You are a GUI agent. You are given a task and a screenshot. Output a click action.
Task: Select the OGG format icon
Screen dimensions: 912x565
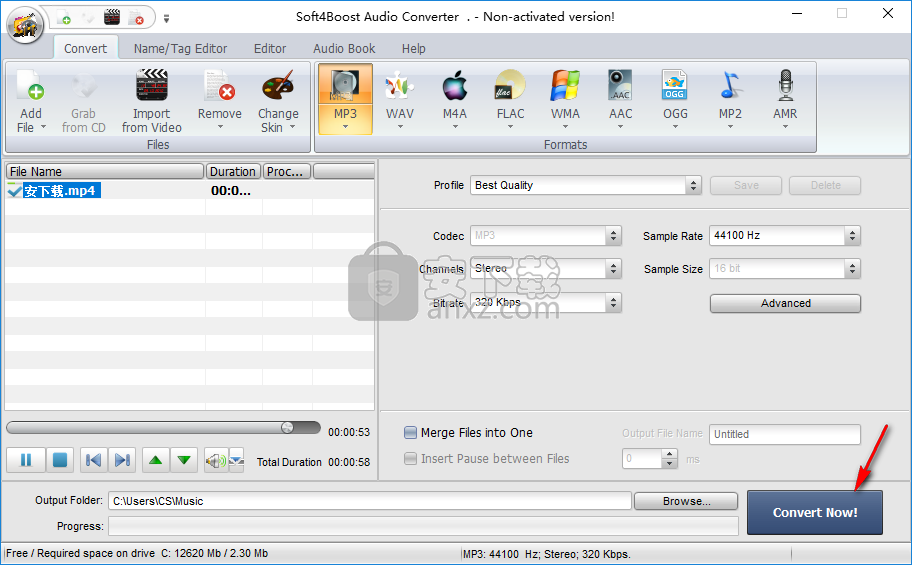[x=675, y=86]
